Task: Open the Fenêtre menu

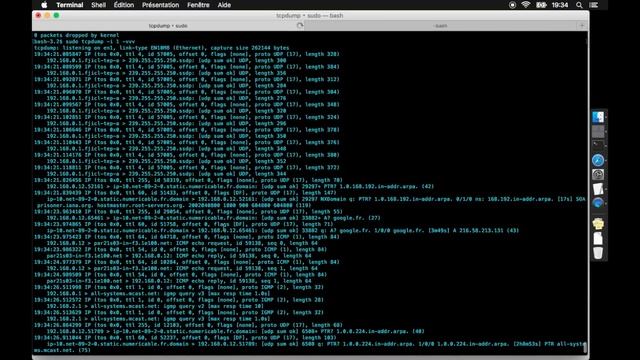Action: pyautogui.click(x=198, y=5)
